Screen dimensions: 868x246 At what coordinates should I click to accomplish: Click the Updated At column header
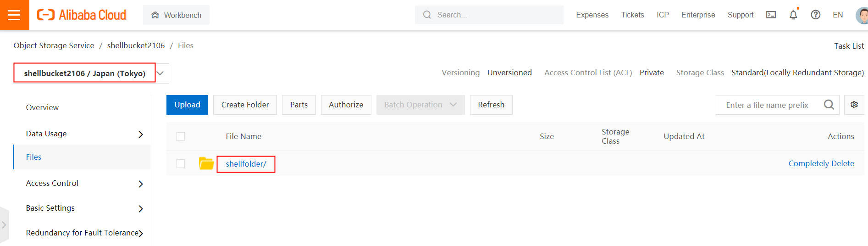[684, 136]
